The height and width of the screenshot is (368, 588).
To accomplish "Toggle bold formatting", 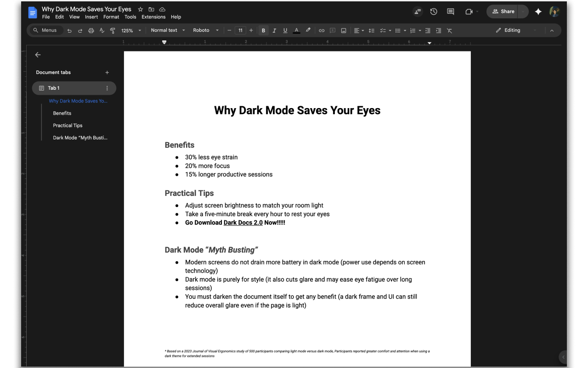I will 263,30.
